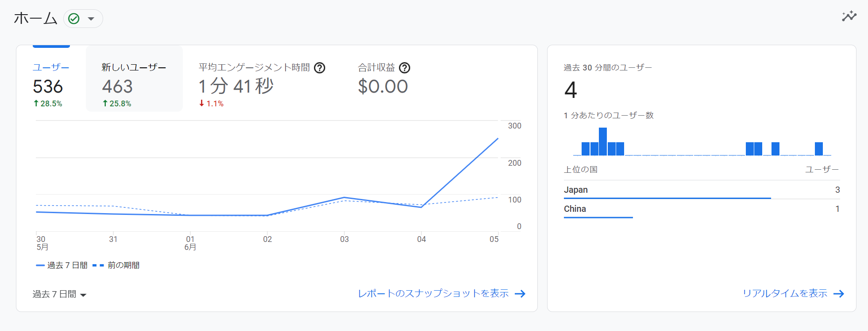
Task: Open help icon for 平均エンゲージメント時間
Action: click(320, 68)
